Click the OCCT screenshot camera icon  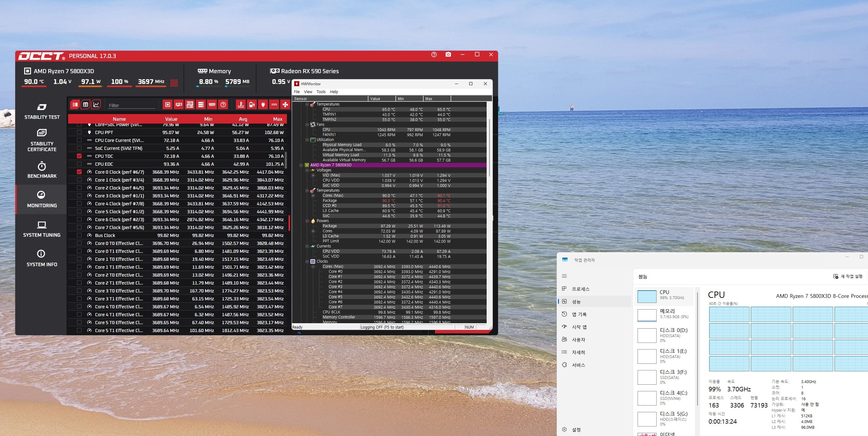(x=448, y=54)
